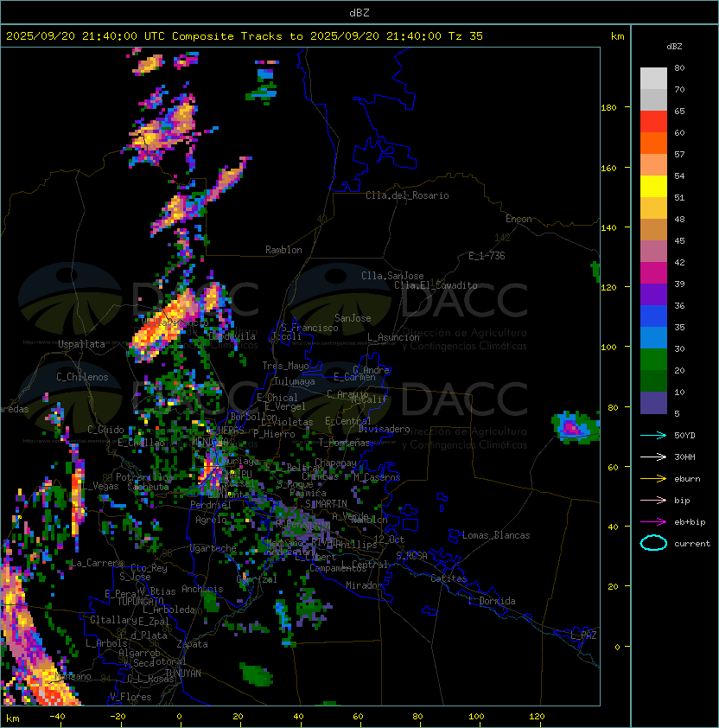
Task: Click the E_1-736 map label
Action: point(487,256)
